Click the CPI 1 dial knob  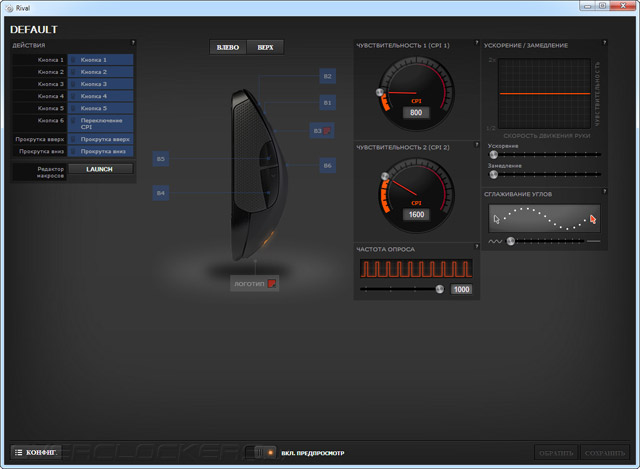pyautogui.click(x=380, y=92)
